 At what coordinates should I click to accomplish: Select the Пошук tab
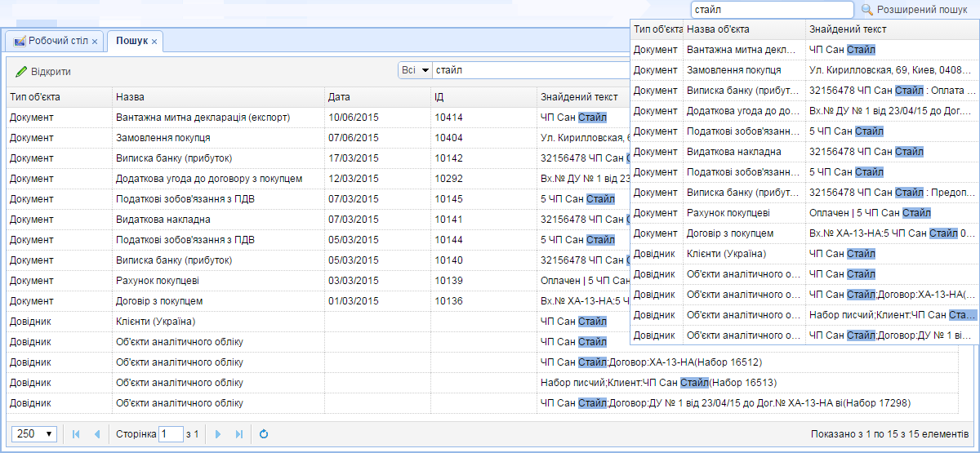[x=136, y=40]
